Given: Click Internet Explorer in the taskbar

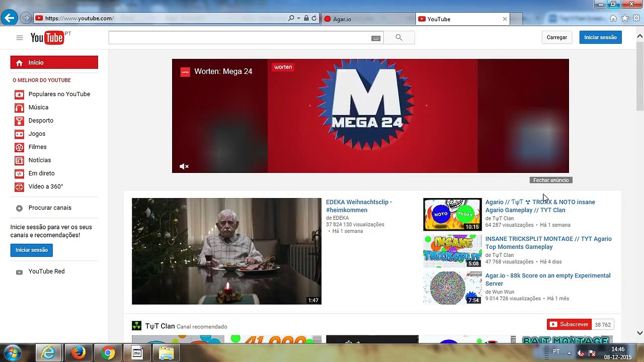Looking at the screenshot, I should (49, 353).
